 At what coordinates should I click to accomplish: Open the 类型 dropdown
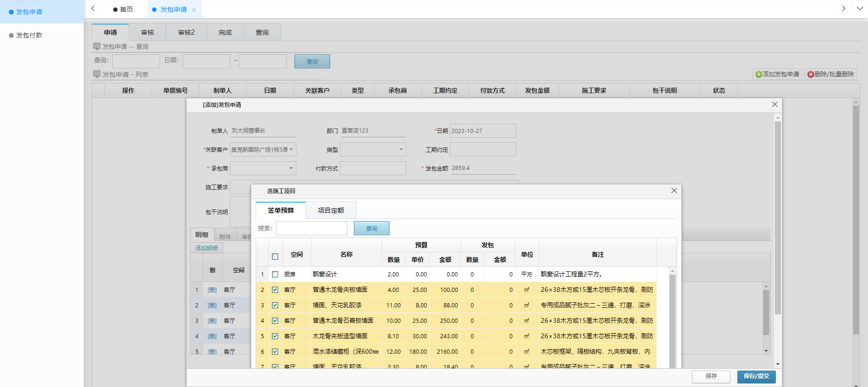(373, 149)
